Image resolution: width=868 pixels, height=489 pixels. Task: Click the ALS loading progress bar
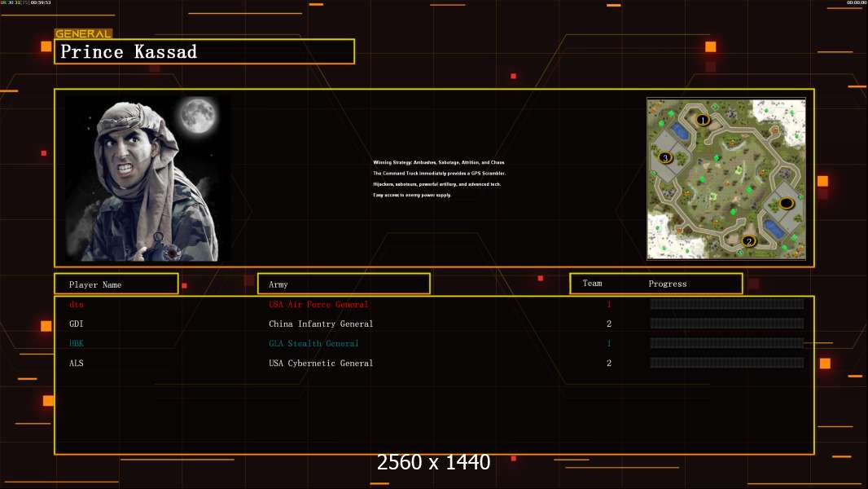click(x=727, y=363)
